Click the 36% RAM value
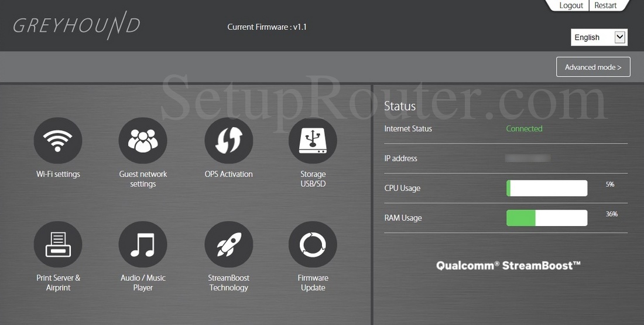The height and width of the screenshot is (325, 644). 612,214
